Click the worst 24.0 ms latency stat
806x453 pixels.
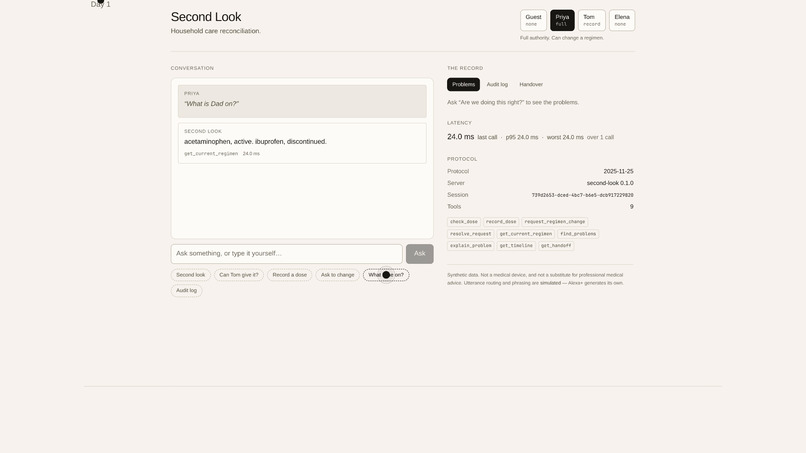pyautogui.click(x=565, y=137)
